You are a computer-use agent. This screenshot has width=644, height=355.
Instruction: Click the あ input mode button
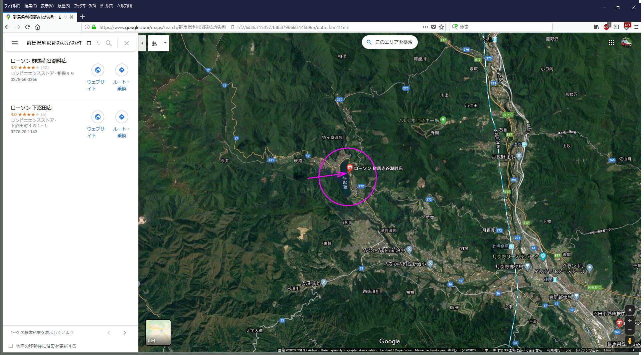154,43
